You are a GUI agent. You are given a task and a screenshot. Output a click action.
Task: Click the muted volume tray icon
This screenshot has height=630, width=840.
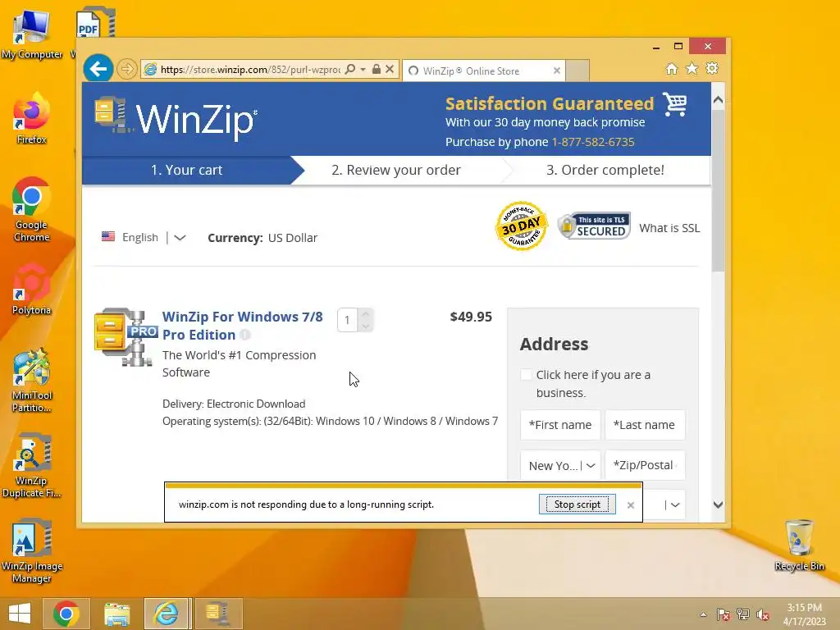pyautogui.click(x=762, y=614)
